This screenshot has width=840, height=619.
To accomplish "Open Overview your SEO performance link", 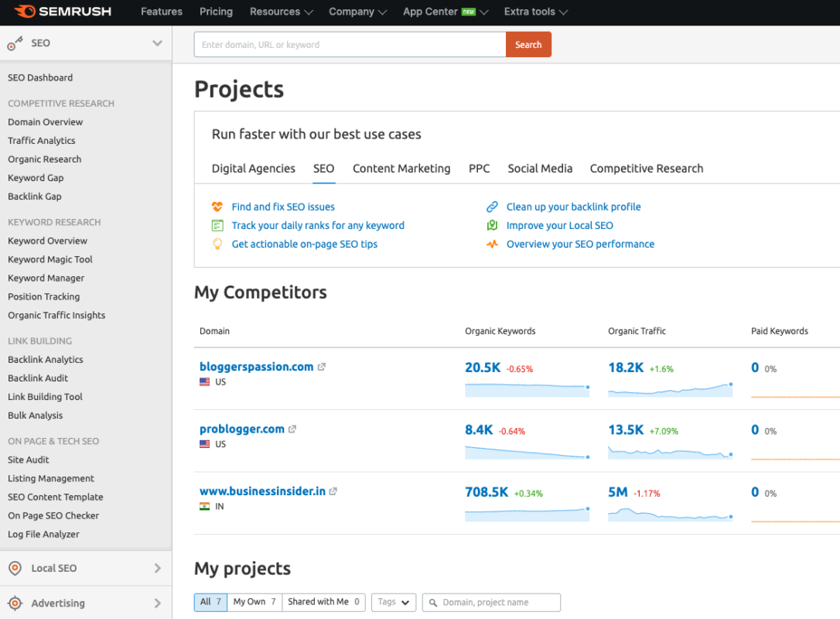I will point(580,245).
